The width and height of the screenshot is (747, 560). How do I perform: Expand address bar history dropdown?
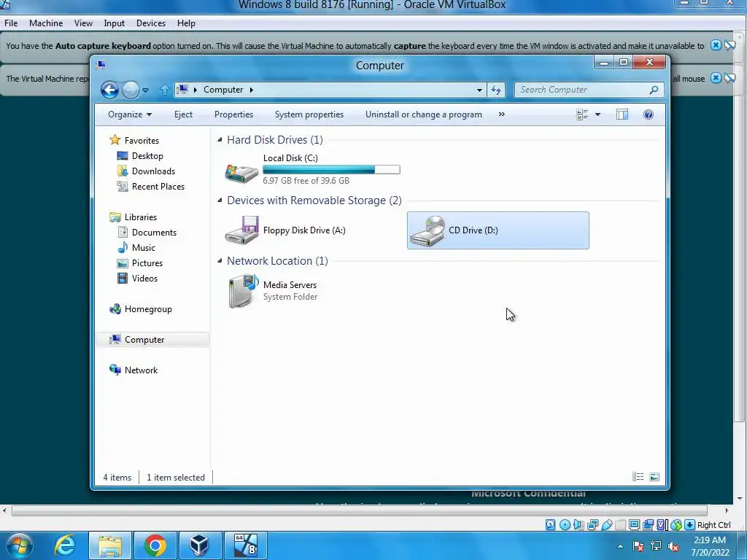(479, 90)
